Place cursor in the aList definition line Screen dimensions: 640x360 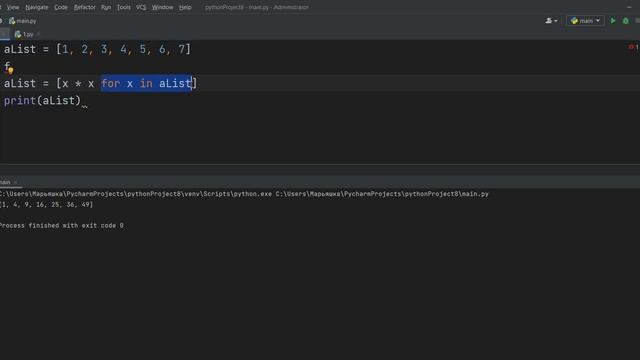pos(97,49)
